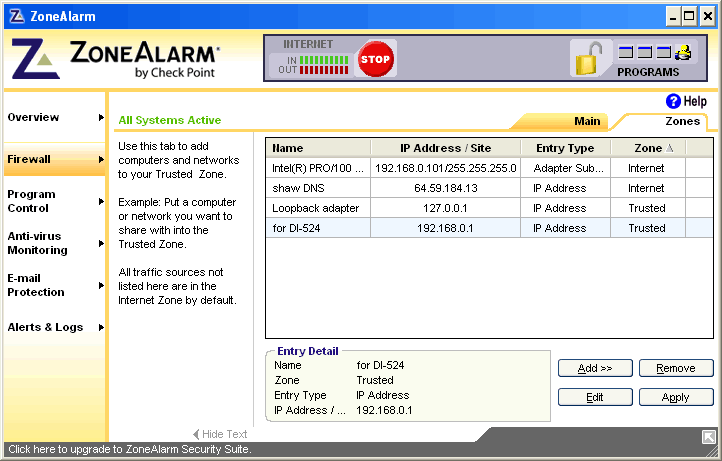Click Hide Text link
The image size is (722, 461).
click(220, 434)
